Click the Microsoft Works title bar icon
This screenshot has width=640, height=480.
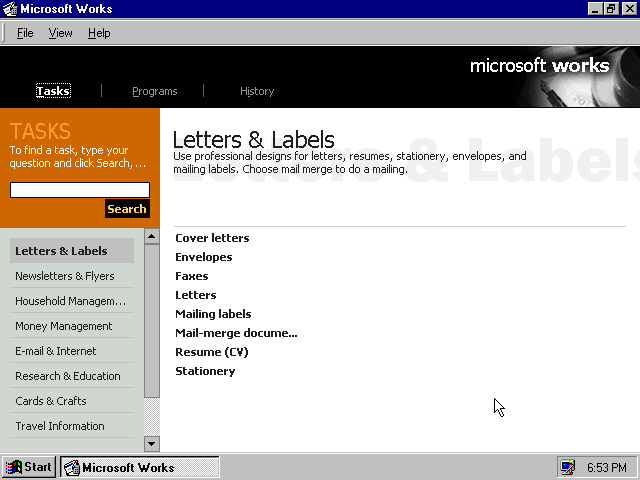pyautogui.click(x=10, y=9)
